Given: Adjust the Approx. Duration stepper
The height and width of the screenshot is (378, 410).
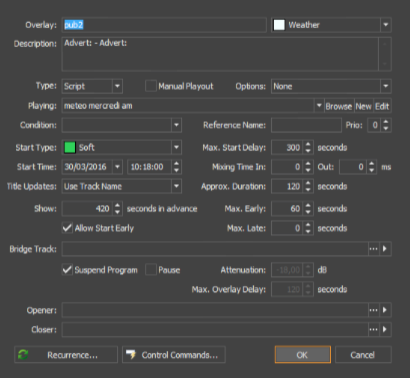Looking at the screenshot, I should pyautogui.click(x=308, y=186).
